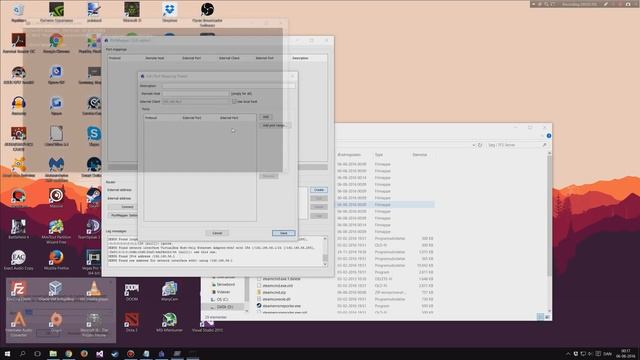Open the Windows Start menu
This screenshot has width=640, height=360.
(x=7, y=353)
